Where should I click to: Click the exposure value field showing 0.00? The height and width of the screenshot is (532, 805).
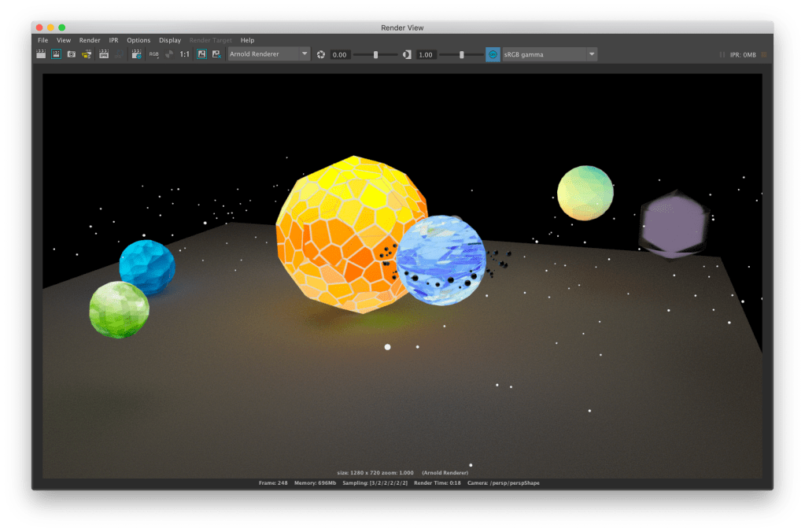(339, 54)
